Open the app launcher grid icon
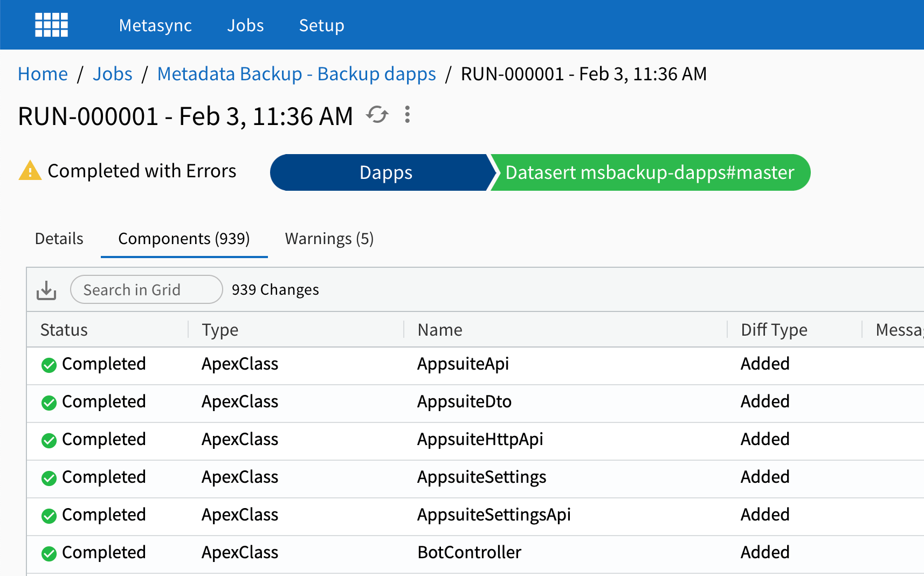This screenshot has width=924, height=576. click(x=51, y=25)
